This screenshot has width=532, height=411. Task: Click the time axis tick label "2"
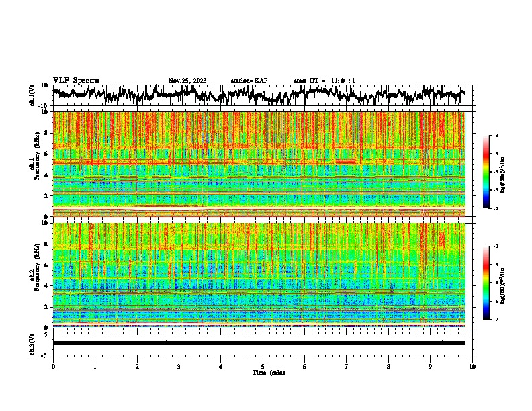(x=137, y=367)
